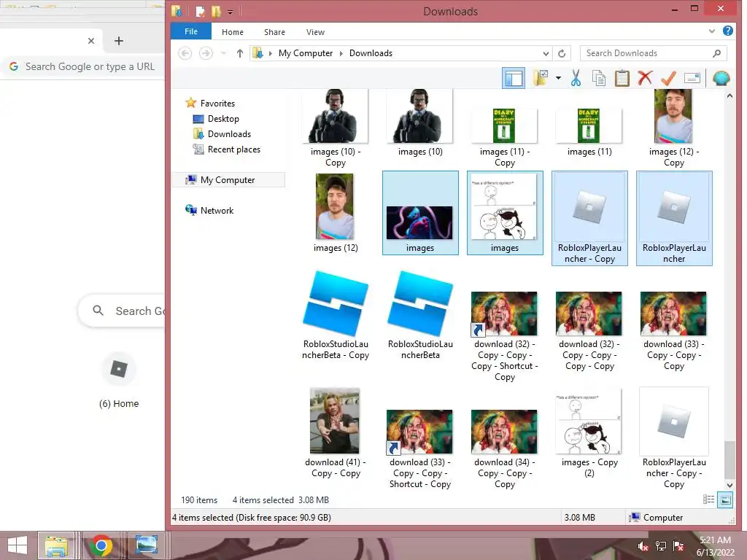This screenshot has height=560, width=747.
Task: Go back with the back arrow
Action: point(185,52)
